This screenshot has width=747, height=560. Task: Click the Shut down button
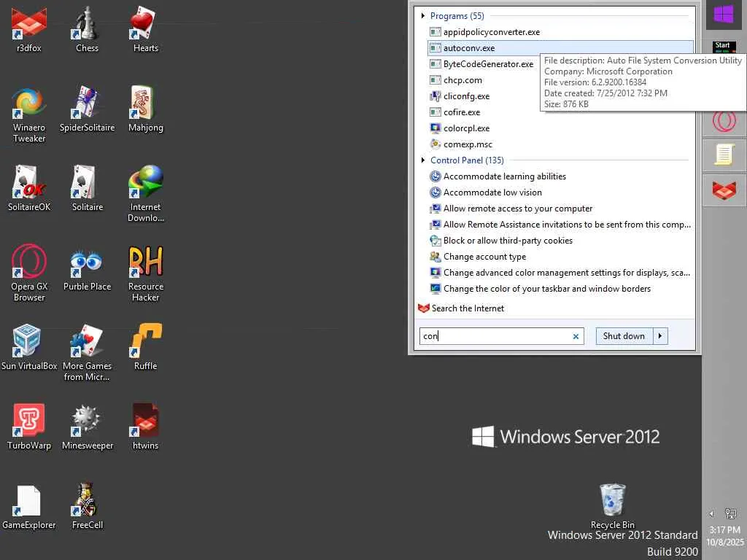[624, 335]
